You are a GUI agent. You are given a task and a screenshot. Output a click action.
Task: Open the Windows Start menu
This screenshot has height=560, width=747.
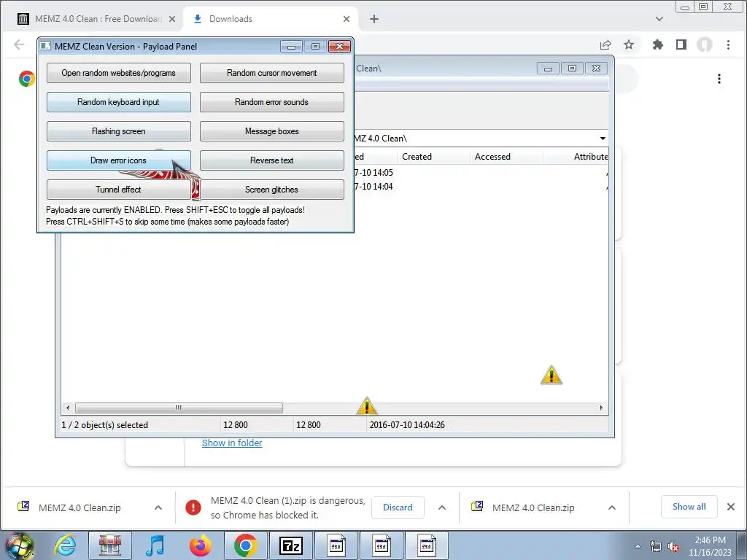coord(20,545)
